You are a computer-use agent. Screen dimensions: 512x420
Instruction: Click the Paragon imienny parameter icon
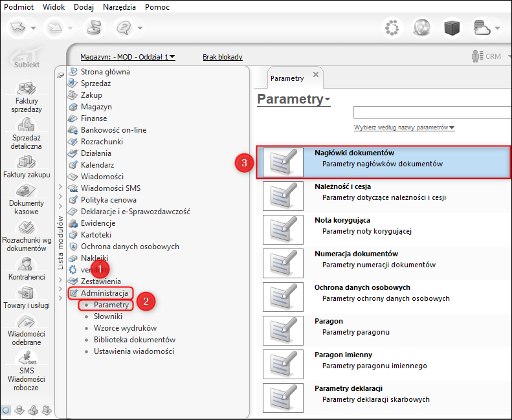point(283,364)
